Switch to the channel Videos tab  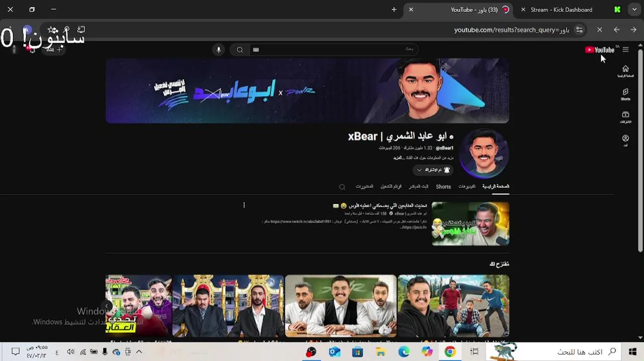click(x=466, y=187)
